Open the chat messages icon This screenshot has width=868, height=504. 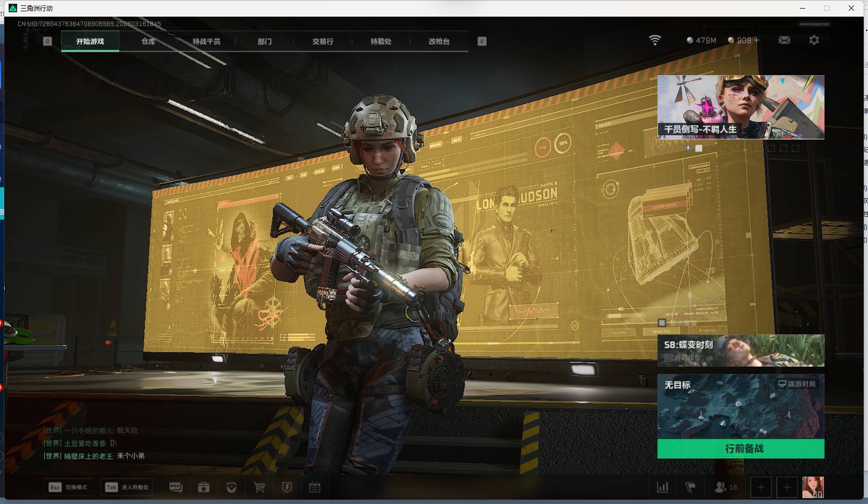point(176,487)
